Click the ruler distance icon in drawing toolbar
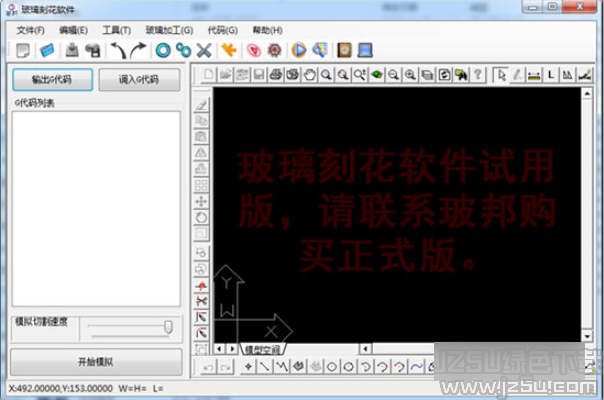Image resolution: width=604 pixels, height=400 pixels. [534, 74]
